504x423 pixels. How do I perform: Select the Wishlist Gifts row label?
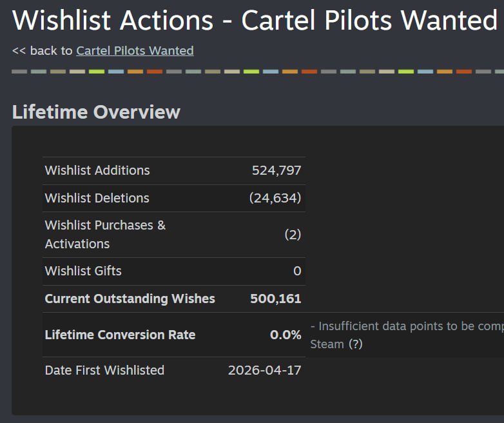[83, 271]
